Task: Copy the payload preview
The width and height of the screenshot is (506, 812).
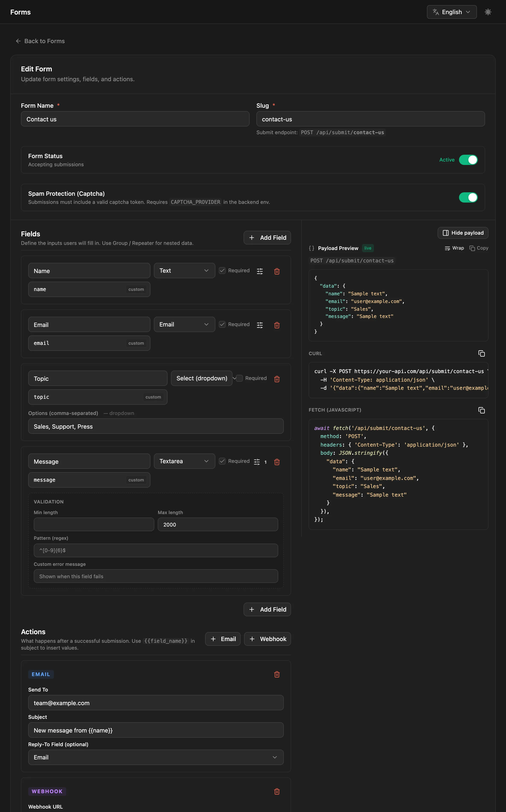Action: point(479,248)
